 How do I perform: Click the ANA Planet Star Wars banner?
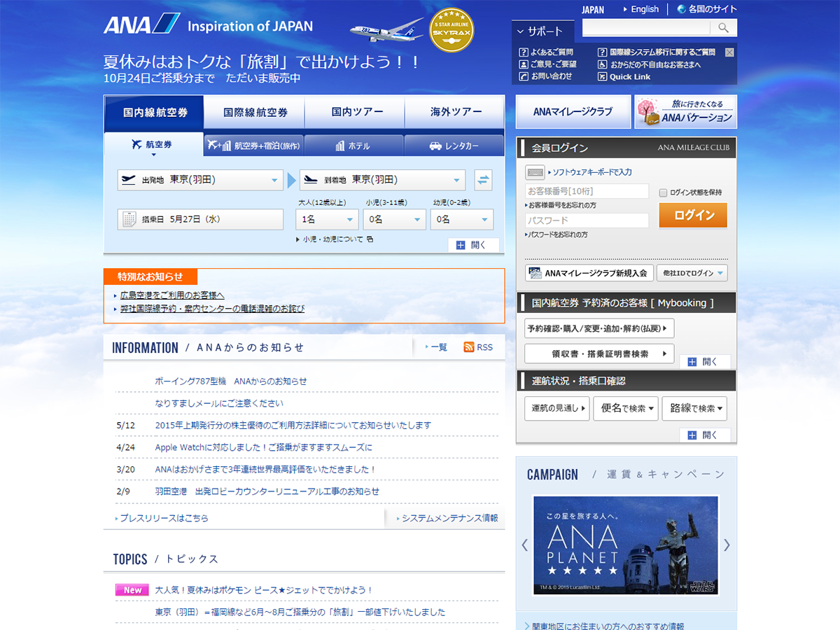coord(626,545)
